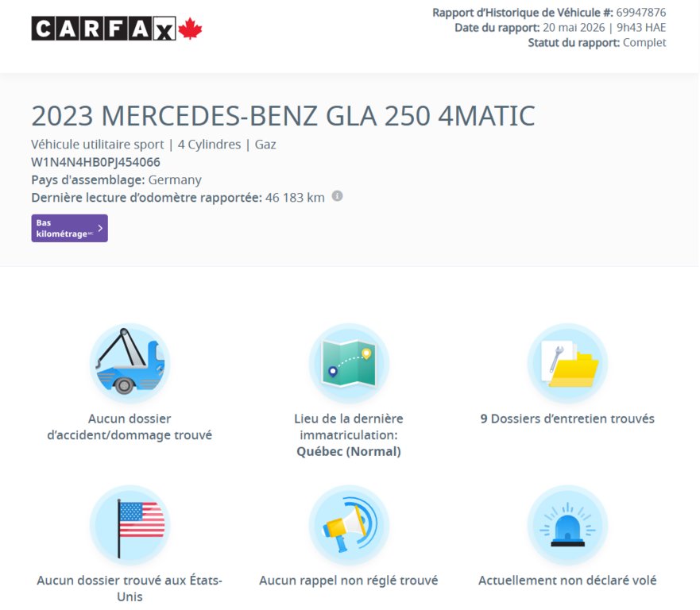Open Actuellement non déclaré volé

pos(567,580)
